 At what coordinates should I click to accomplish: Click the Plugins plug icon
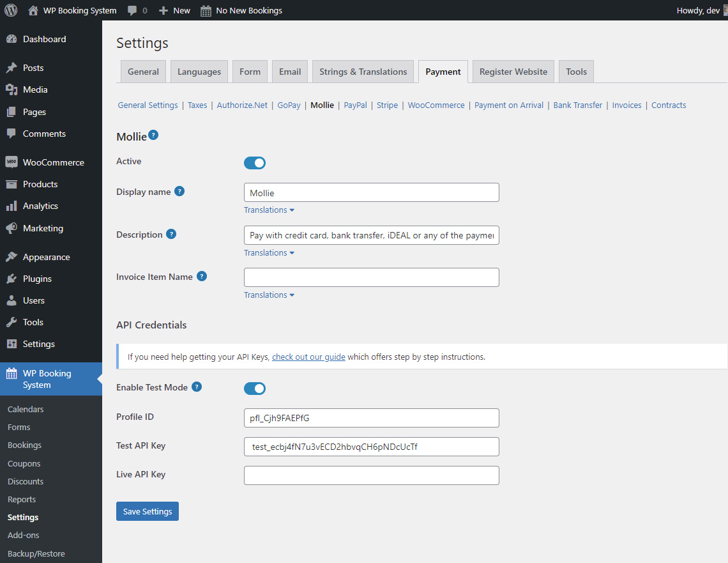[11, 279]
